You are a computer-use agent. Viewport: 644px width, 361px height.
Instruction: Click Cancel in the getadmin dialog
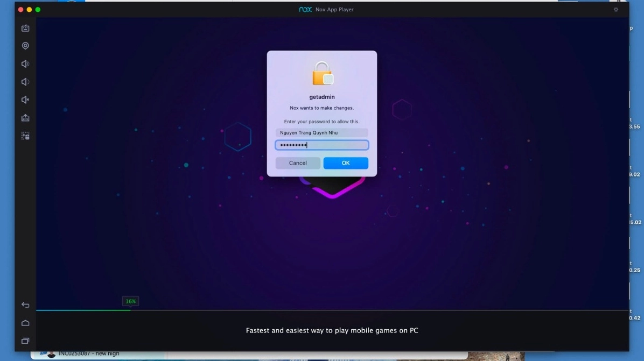(298, 163)
